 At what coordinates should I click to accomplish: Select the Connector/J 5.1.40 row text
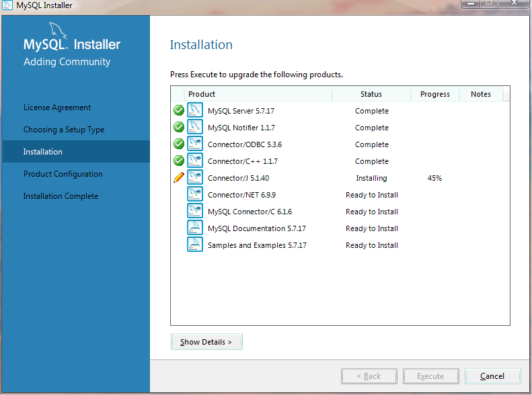(x=238, y=178)
